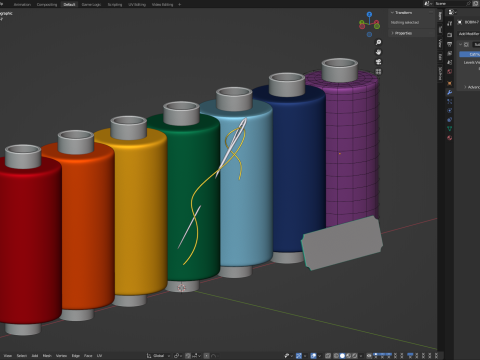Switch to wireframe viewport shading
480x360 pixels.
pos(336,356)
